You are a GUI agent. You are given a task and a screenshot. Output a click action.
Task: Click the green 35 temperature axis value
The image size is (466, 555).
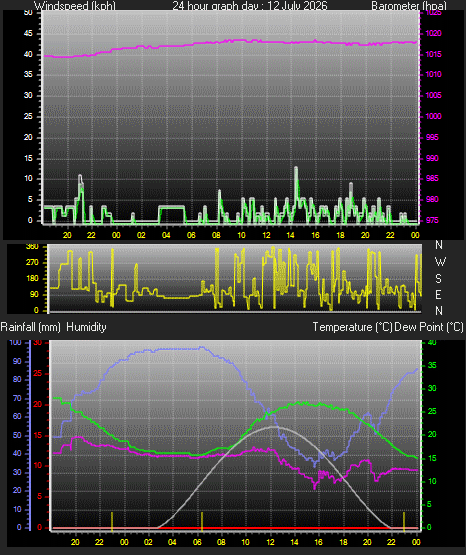click(432, 365)
